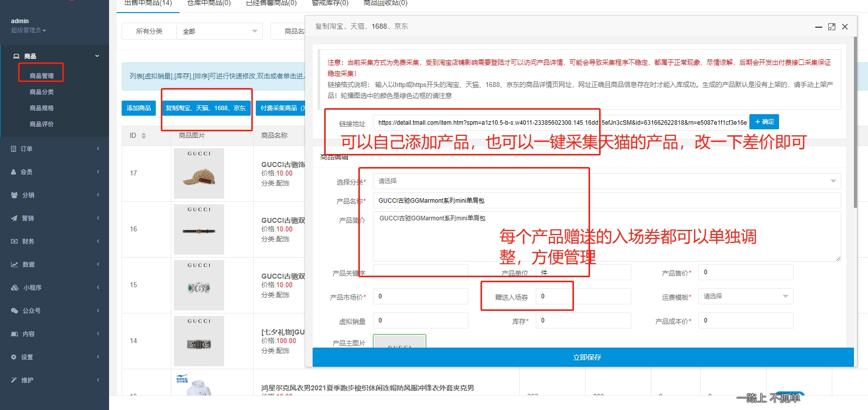868x410 pixels.
Task: Click the 库存 input field
Action: 583,320
